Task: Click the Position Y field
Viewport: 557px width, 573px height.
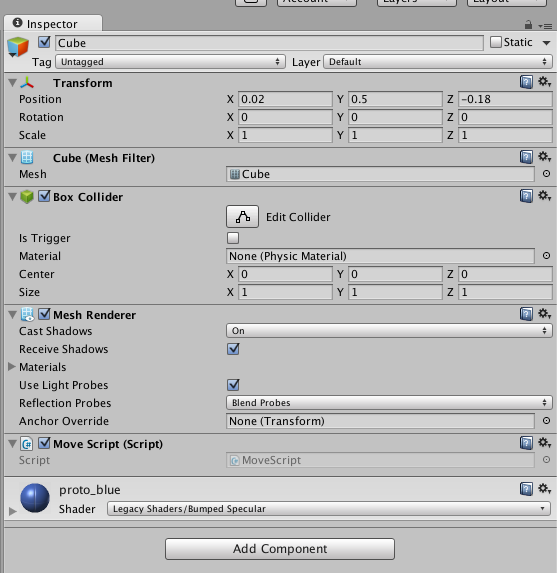Action: tap(395, 99)
